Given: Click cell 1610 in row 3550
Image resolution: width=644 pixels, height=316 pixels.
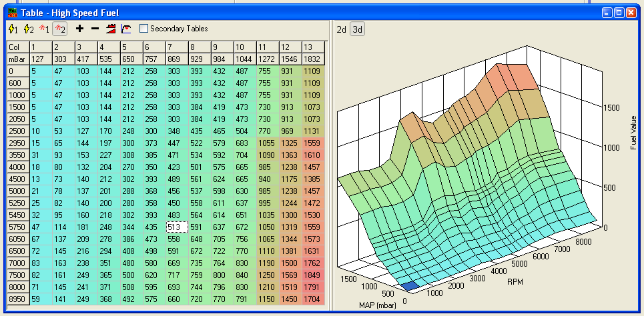Looking at the screenshot, I should (x=314, y=155).
